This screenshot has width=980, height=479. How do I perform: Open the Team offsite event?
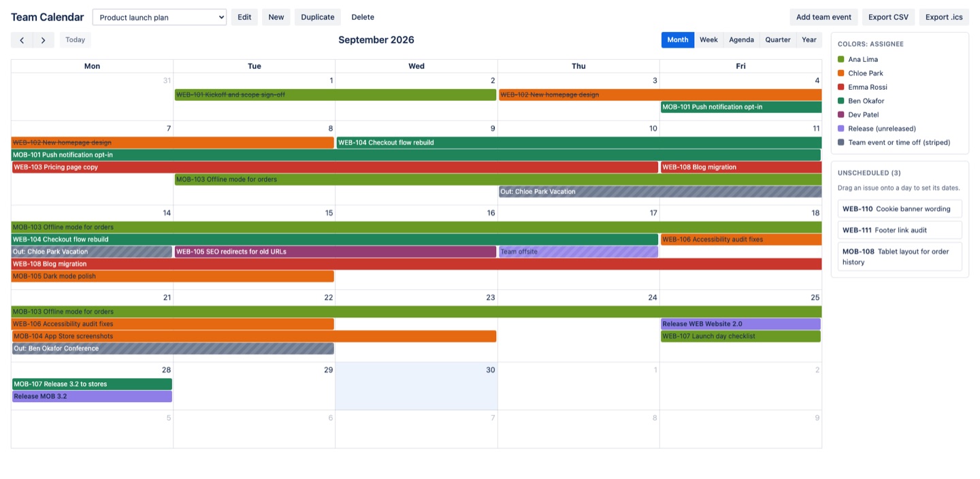pyautogui.click(x=578, y=252)
